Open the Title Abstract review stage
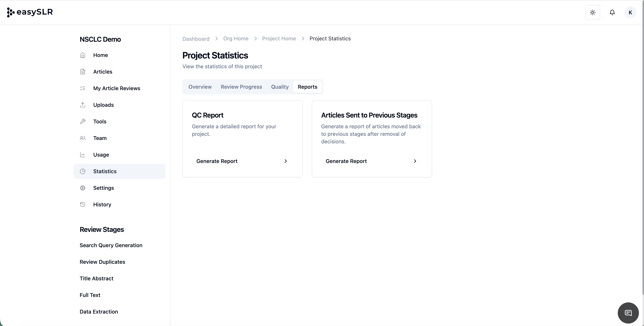The height and width of the screenshot is (326, 644). click(x=96, y=278)
